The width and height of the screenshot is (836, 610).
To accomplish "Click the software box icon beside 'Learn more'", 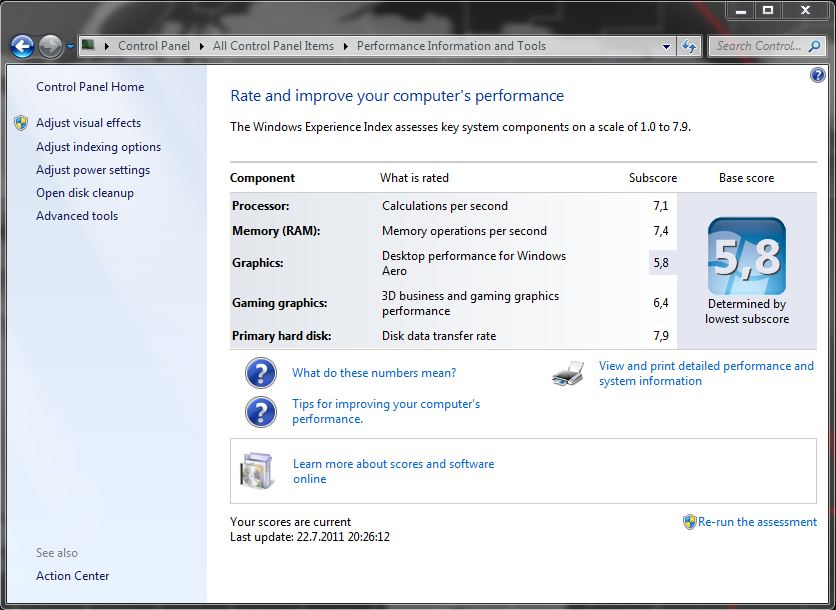I will click(x=257, y=471).
